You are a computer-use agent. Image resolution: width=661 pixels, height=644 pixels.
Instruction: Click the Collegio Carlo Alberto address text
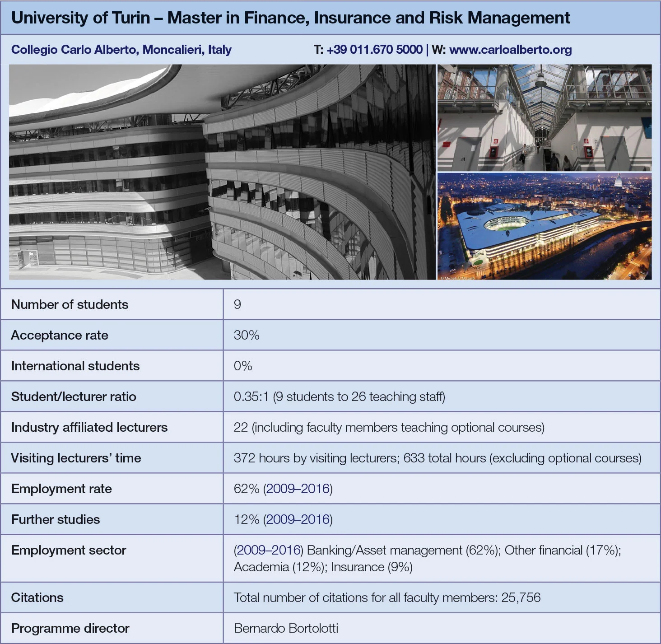(121, 50)
